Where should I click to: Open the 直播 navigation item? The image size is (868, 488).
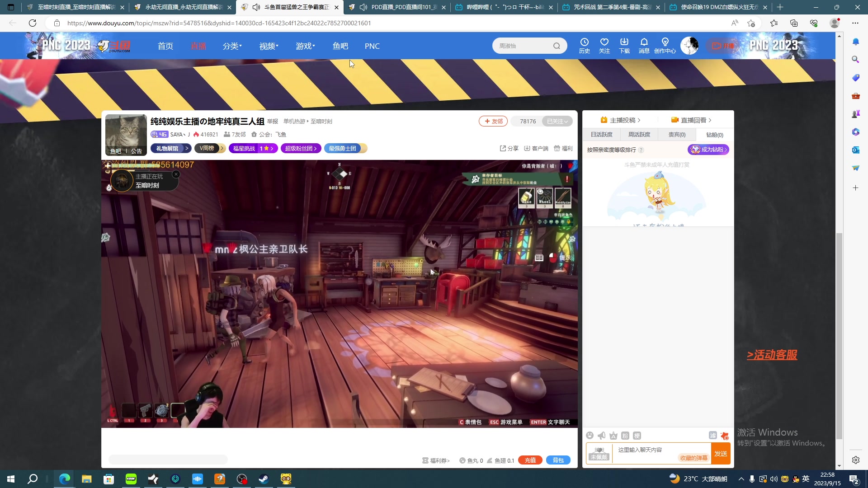click(198, 46)
